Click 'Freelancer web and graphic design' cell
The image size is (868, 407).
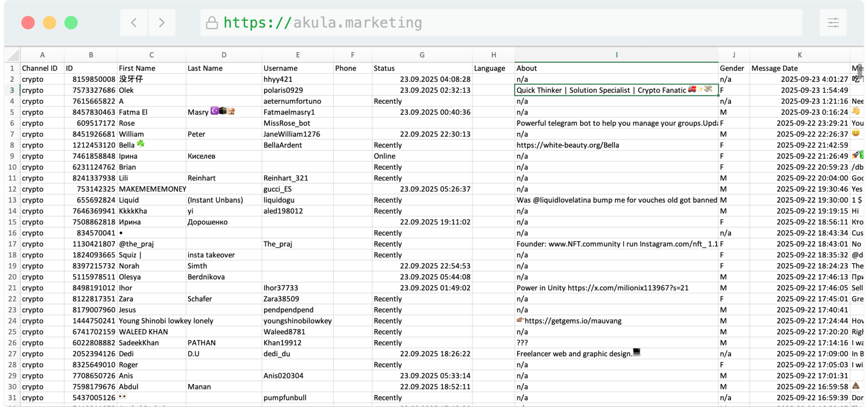616,354
